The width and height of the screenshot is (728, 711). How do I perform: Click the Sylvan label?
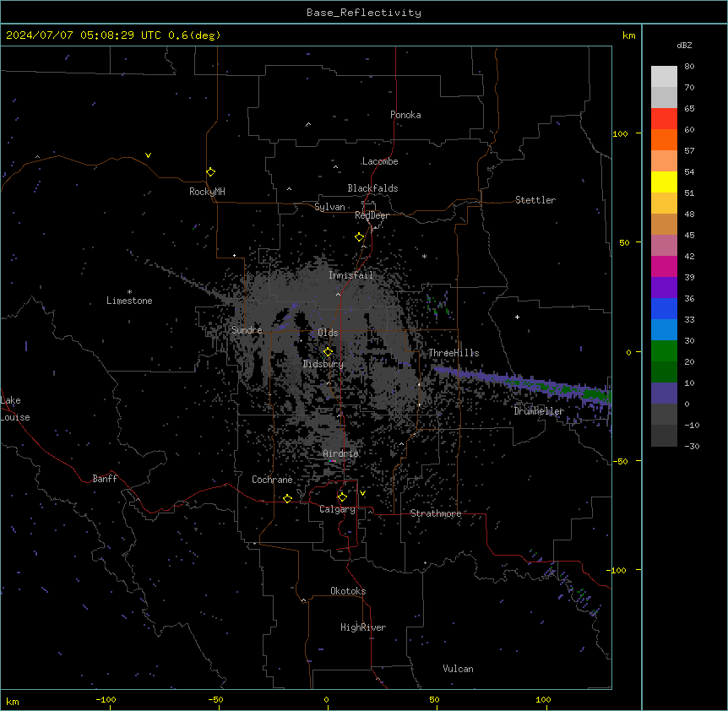[329, 207]
